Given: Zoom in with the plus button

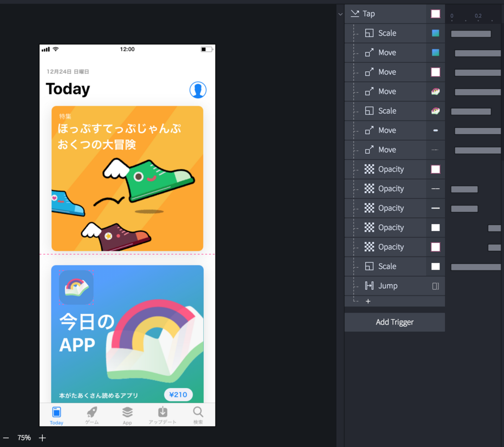Looking at the screenshot, I should pyautogui.click(x=42, y=438).
